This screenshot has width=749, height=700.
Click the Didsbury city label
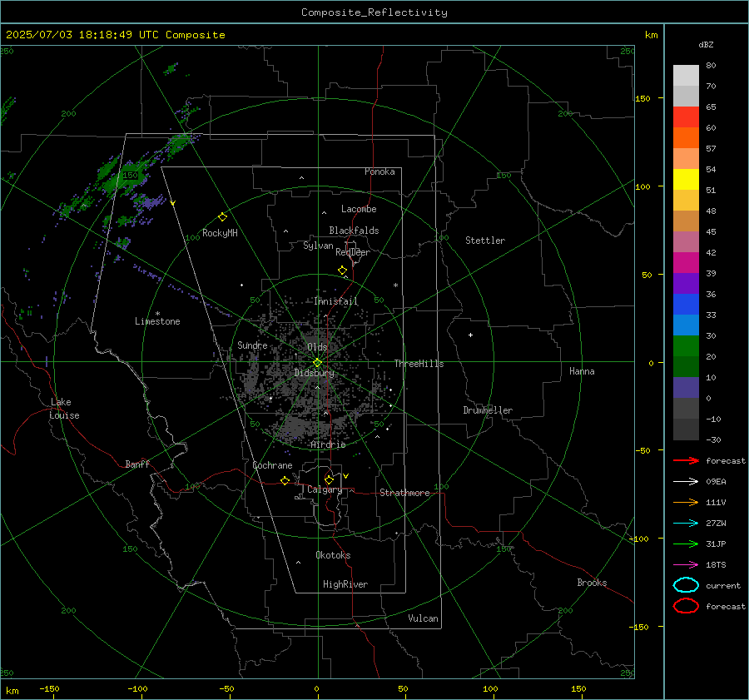315,373
